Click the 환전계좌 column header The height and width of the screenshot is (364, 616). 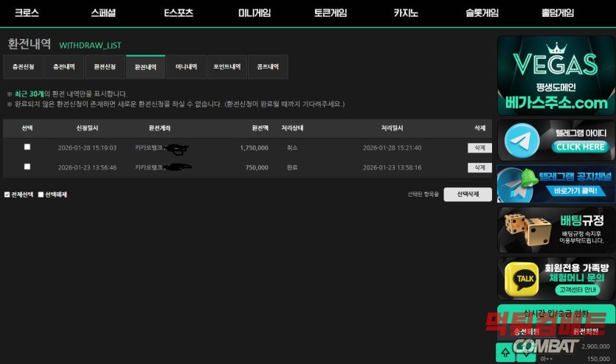point(159,128)
